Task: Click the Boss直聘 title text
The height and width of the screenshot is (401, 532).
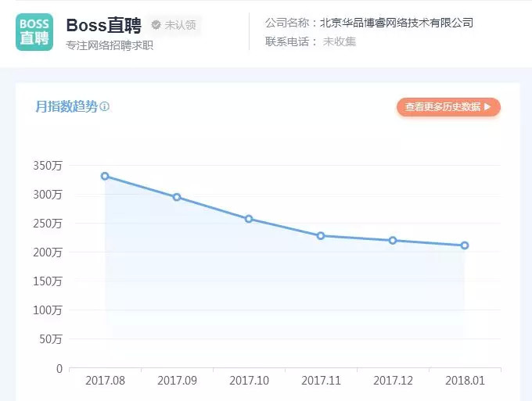Action: [104, 26]
